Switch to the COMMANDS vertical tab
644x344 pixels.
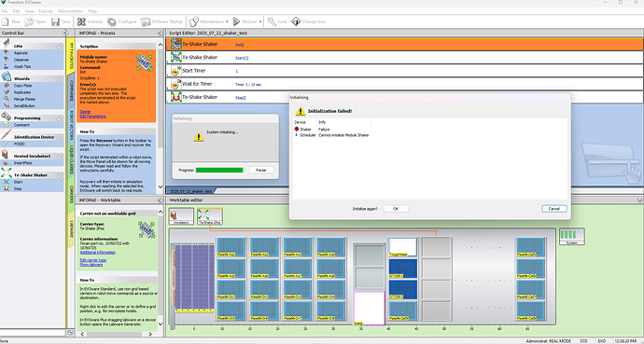pyautogui.click(x=71, y=91)
